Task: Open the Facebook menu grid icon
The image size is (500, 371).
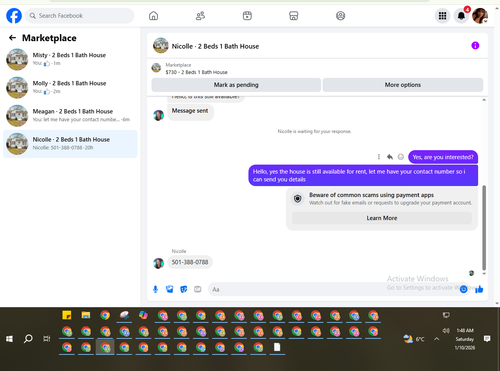Action: click(442, 16)
